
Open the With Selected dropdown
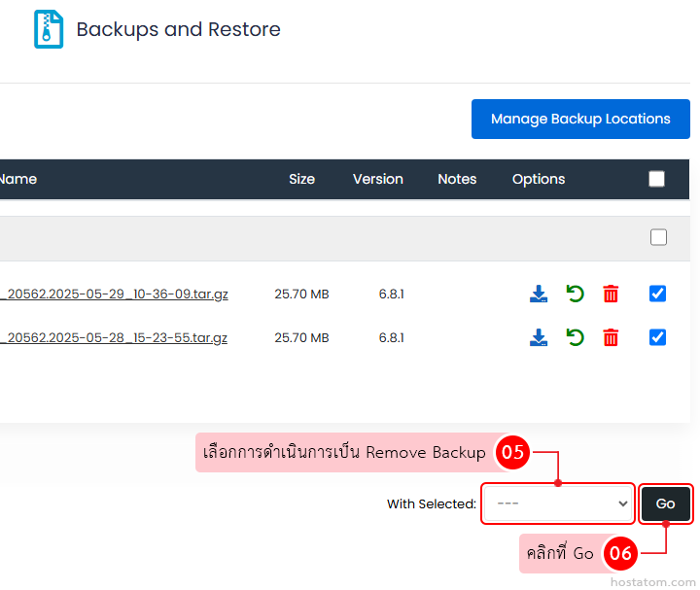(x=558, y=503)
